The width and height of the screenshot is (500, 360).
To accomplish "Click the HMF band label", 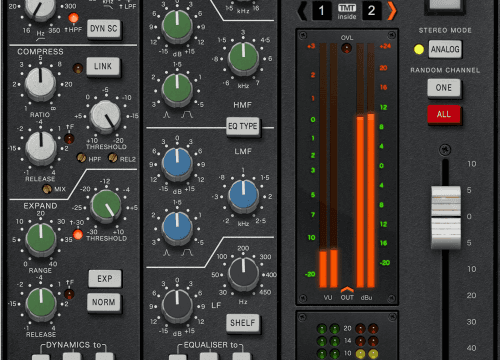I will tap(242, 105).
